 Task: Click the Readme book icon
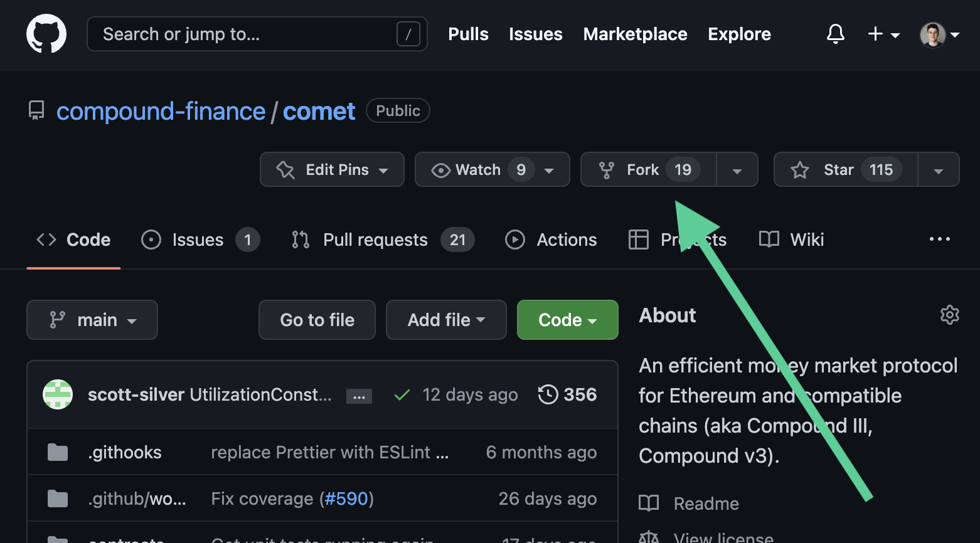(649, 503)
